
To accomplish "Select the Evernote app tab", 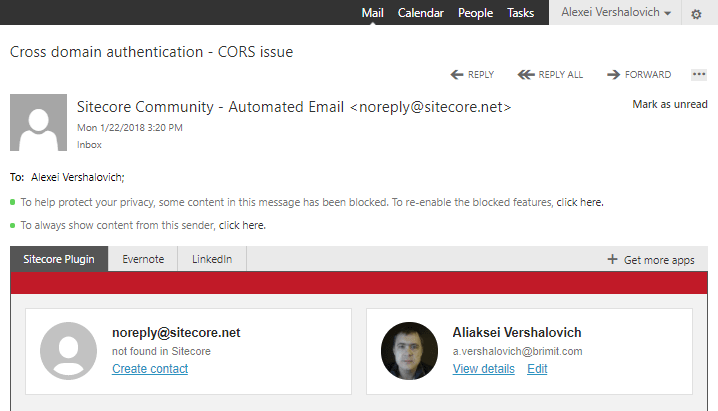I will (143, 259).
